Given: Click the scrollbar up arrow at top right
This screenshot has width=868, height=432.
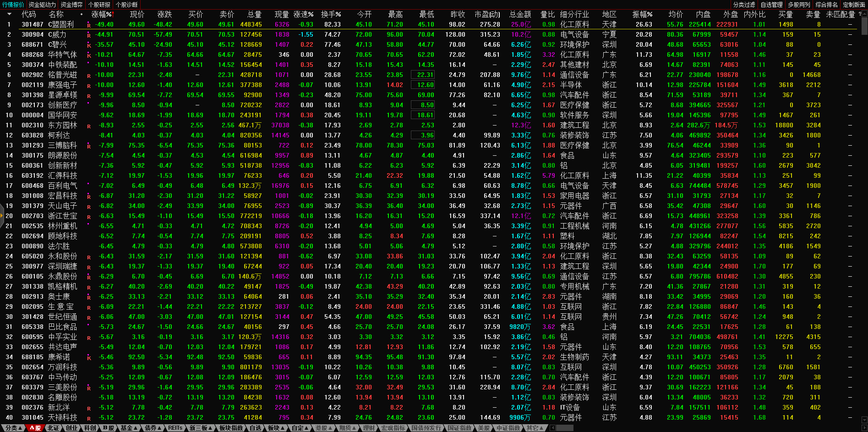Looking at the screenshot, I should pyautogui.click(x=864, y=14).
